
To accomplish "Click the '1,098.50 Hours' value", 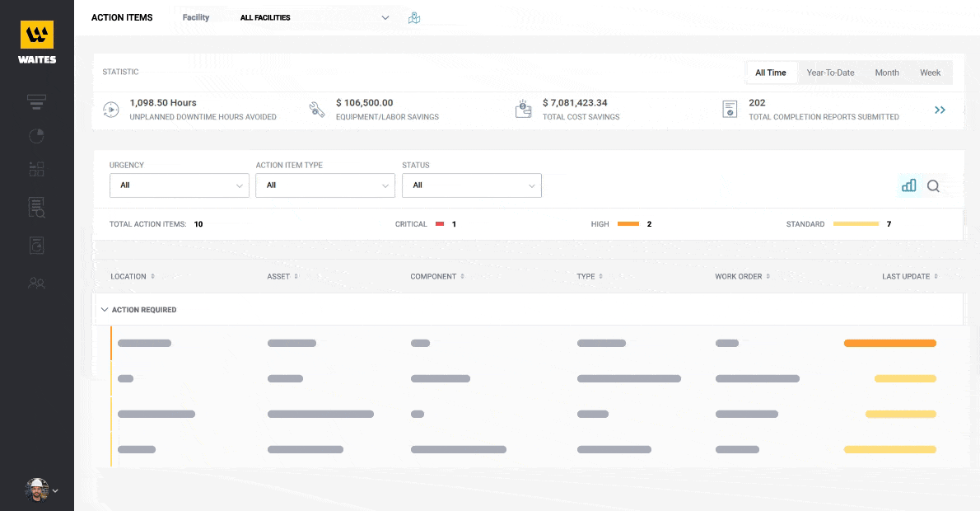I will pos(163,102).
